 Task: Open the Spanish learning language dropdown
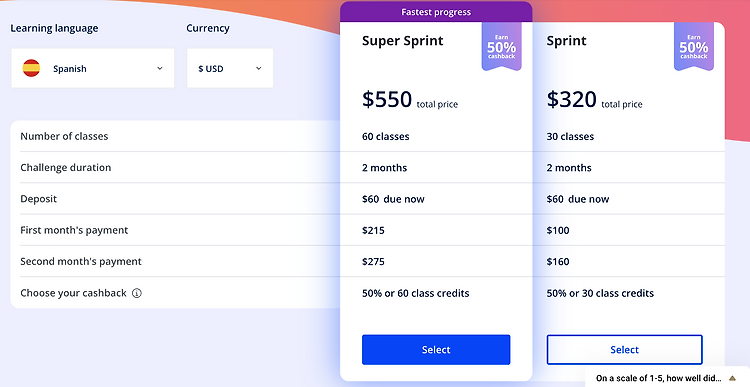[93, 68]
